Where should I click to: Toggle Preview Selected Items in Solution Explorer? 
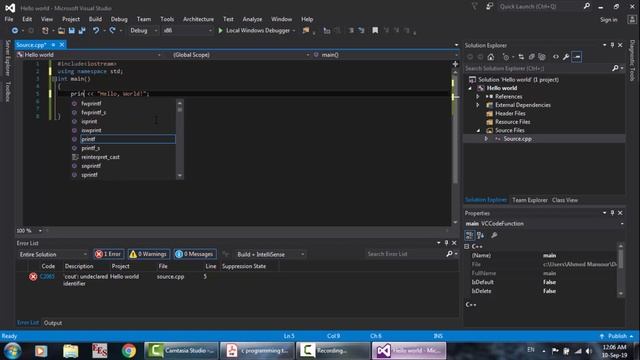point(577,57)
